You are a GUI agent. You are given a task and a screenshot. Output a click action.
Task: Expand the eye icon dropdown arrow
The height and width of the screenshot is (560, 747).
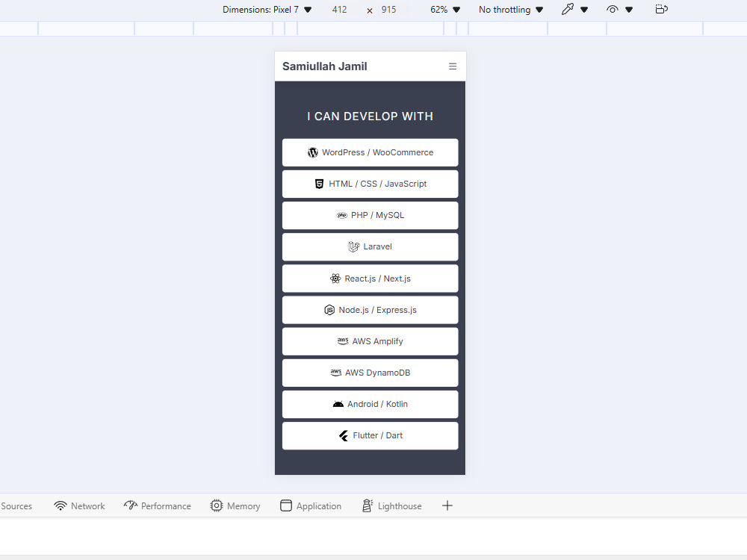[629, 10]
